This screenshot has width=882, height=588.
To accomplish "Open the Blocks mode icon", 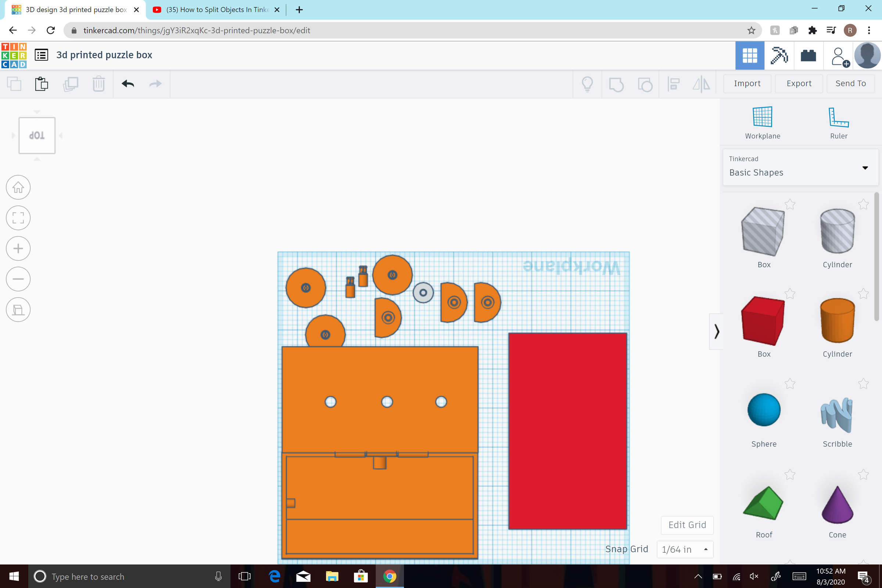I will [x=779, y=56].
